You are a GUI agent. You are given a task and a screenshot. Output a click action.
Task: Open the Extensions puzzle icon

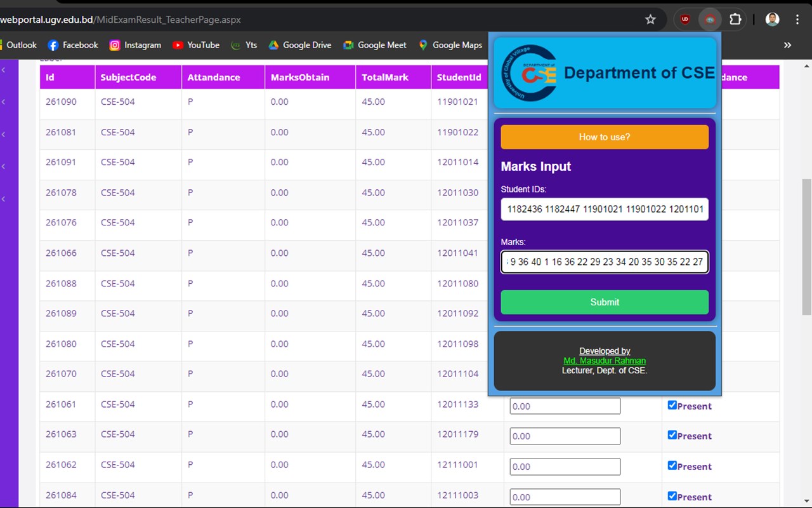(x=735, y=20)
